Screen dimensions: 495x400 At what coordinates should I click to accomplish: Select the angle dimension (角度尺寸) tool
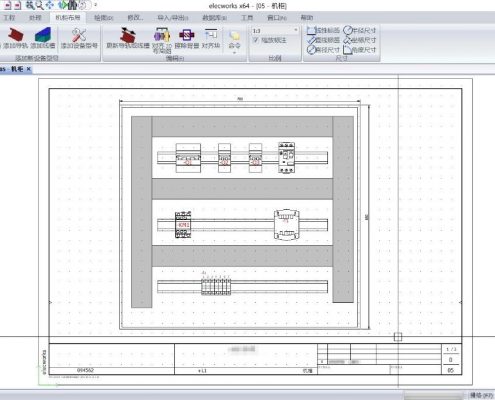click(x=360, y=50)
